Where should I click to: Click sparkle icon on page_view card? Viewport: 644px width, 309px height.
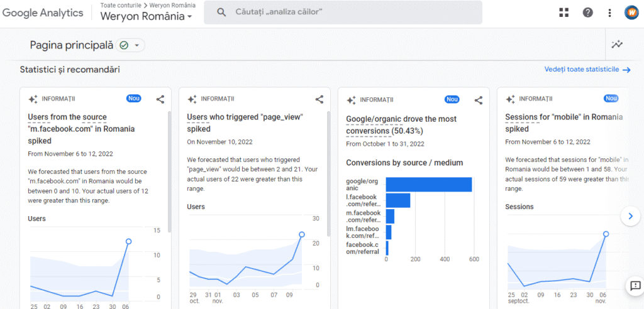click(x=192, y=99)
